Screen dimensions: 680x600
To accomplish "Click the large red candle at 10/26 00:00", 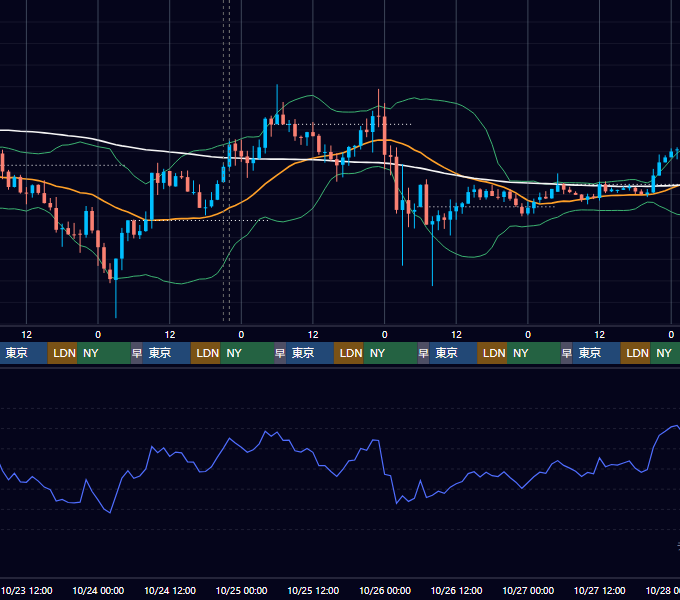I will [385, 135].
